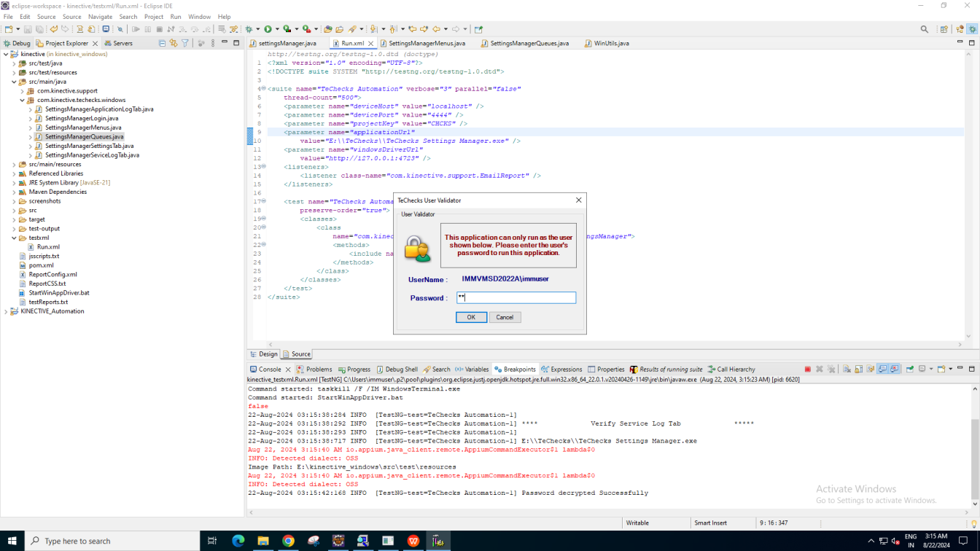
Task: Click Link with Editor icon
Action: (x=174, y=44)
